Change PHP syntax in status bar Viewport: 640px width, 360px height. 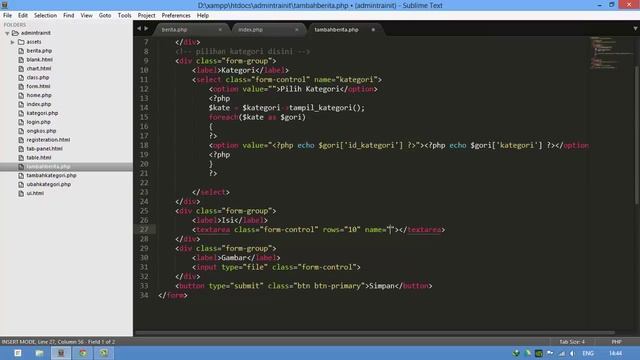coord(616,342)
